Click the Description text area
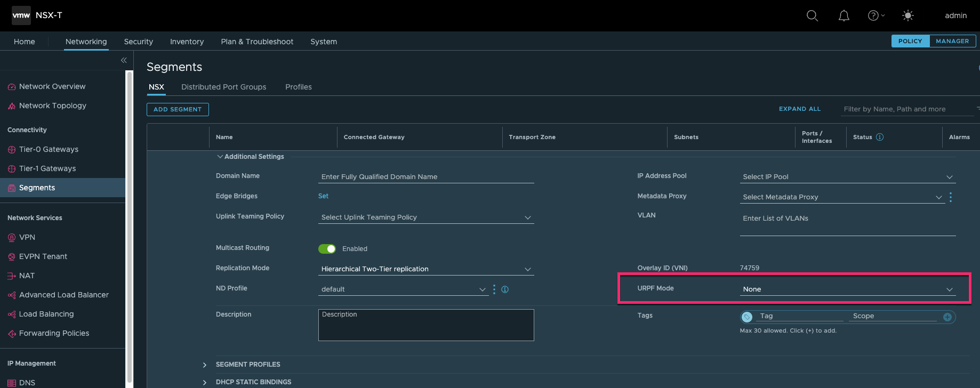Viewport: 980px width, 388px height. click(426, 325)
